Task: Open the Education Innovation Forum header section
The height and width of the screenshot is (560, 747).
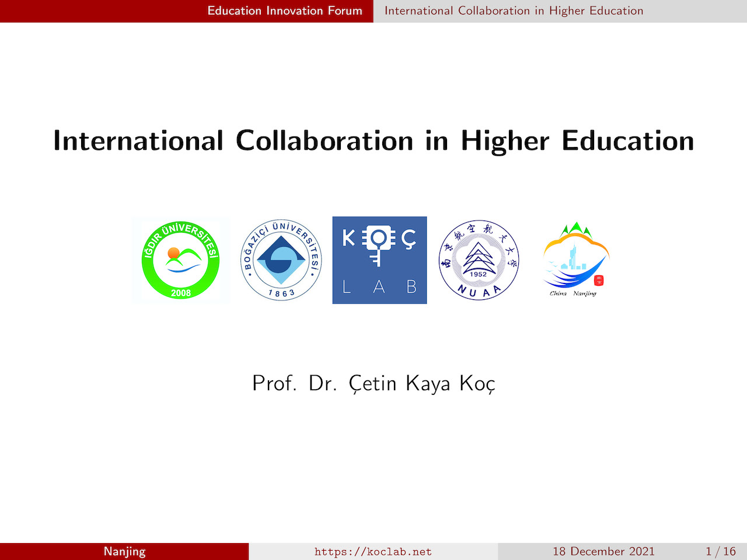Action: [285, 10]
